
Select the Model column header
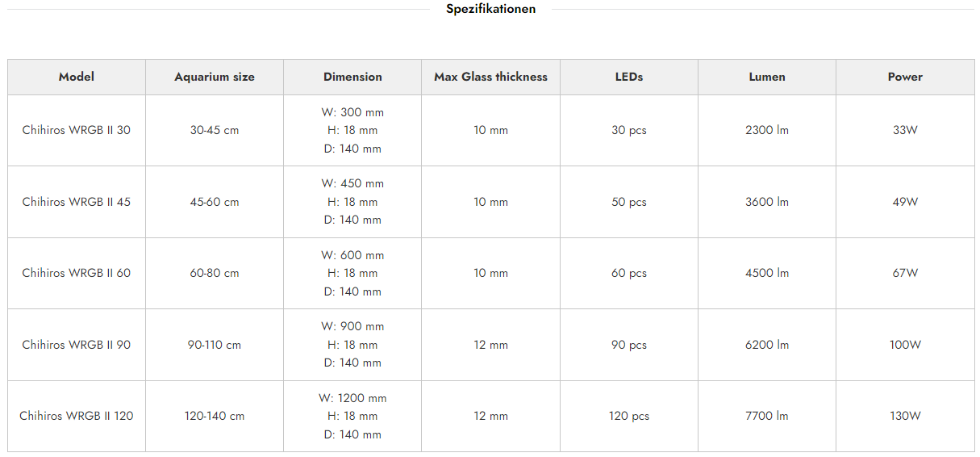(x=77, y=77)
